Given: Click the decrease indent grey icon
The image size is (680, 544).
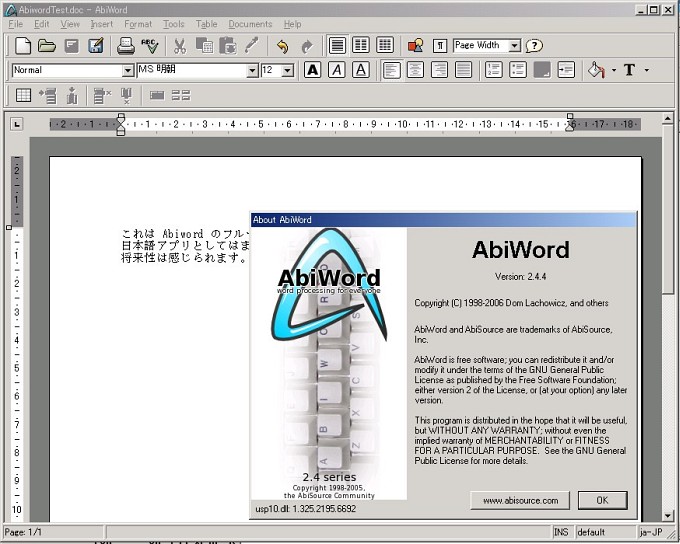Looking at the screenshot, I should [x=542, y=70].
